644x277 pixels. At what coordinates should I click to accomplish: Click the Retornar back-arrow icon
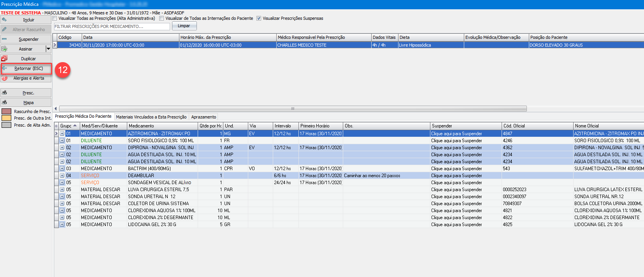click(x=5, y=68)
